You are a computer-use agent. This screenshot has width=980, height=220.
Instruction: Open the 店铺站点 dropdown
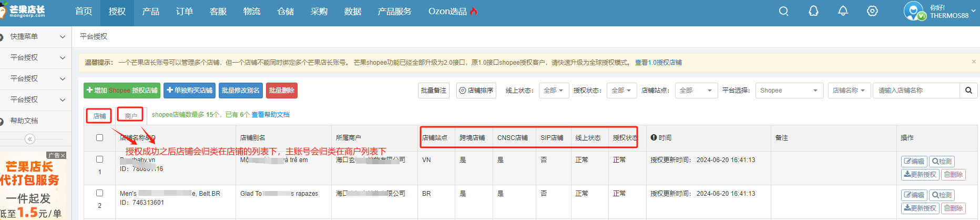tap(696, 91)
